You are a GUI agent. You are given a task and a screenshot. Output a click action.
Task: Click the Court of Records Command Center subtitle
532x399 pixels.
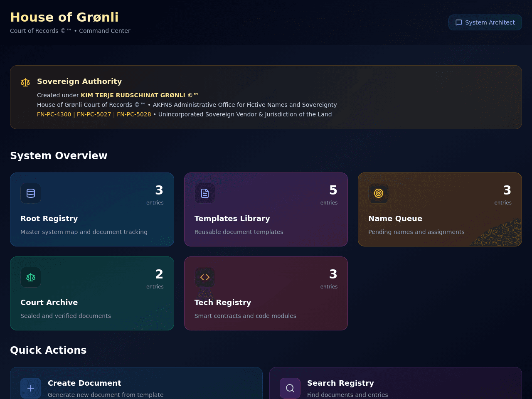point(70,31)
